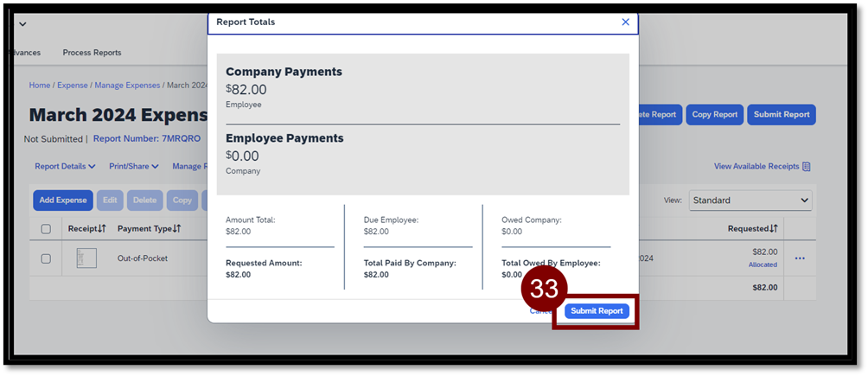Check the Out-of-Pocket expense row checkbox

coord(47,258)
